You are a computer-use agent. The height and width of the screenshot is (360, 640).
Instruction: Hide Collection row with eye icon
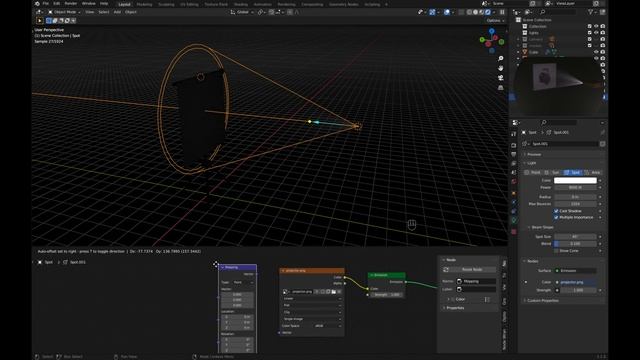coord(596,26)
